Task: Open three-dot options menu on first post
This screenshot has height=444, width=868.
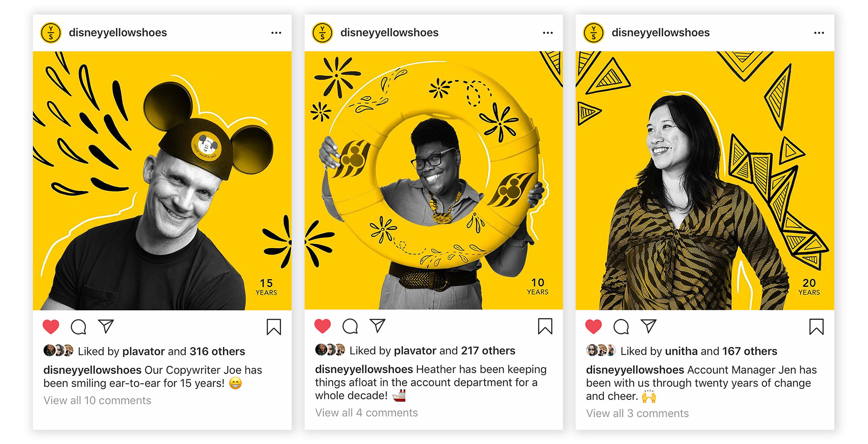Action: point(276,33)
